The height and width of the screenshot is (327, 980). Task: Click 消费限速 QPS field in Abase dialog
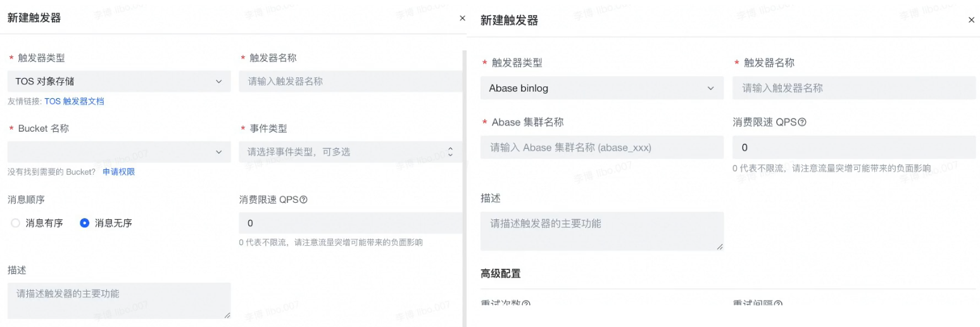coord(855,147)
